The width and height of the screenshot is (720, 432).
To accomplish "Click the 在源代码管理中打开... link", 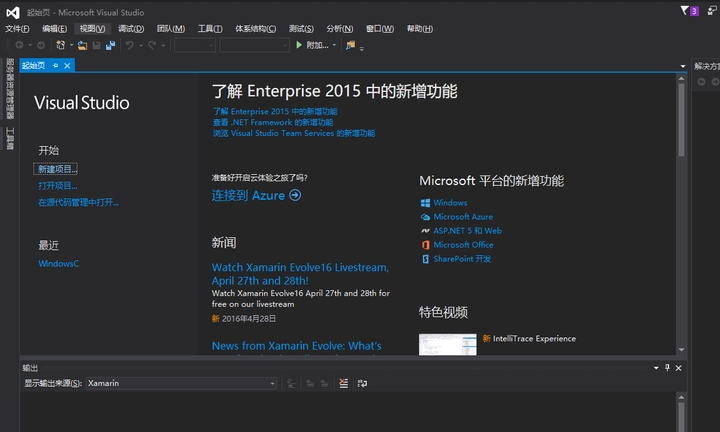I will (x=79, y=202).
